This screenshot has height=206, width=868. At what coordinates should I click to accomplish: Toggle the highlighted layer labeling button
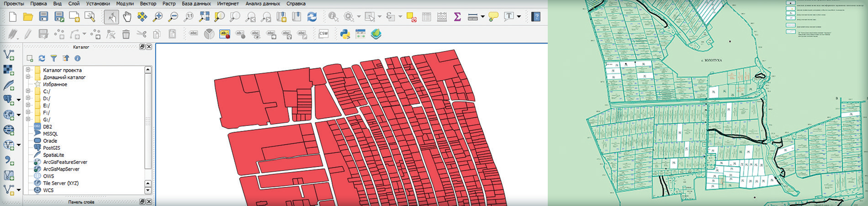tap(224, 34)
